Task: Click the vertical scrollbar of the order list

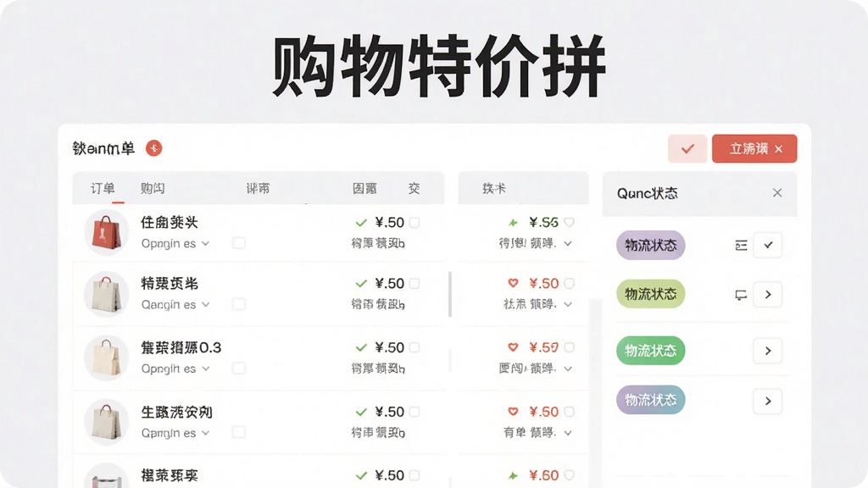Action: [450, 294]
